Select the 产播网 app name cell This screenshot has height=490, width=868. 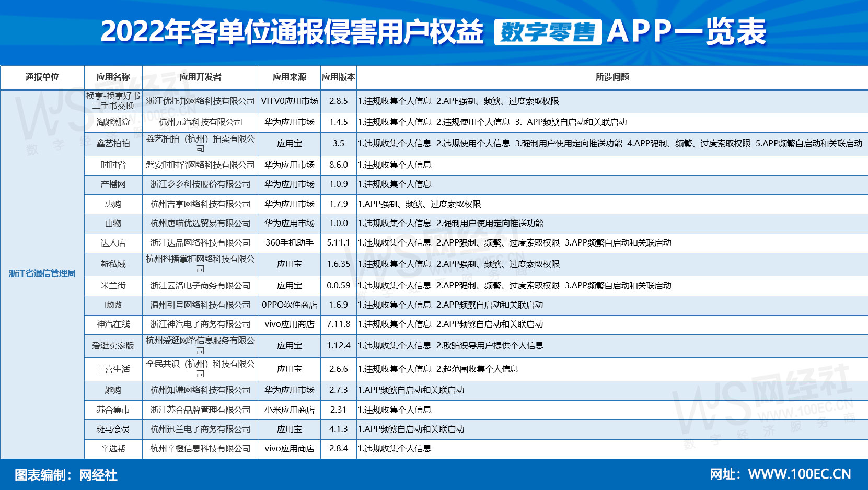(113, 184)
